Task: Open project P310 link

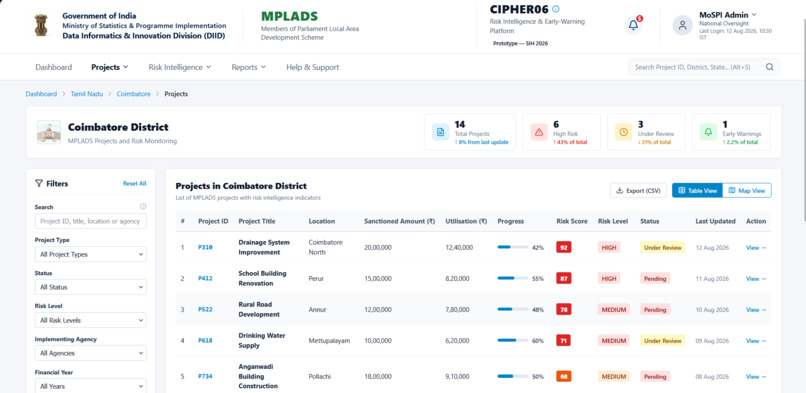Action: pos(205,248)
